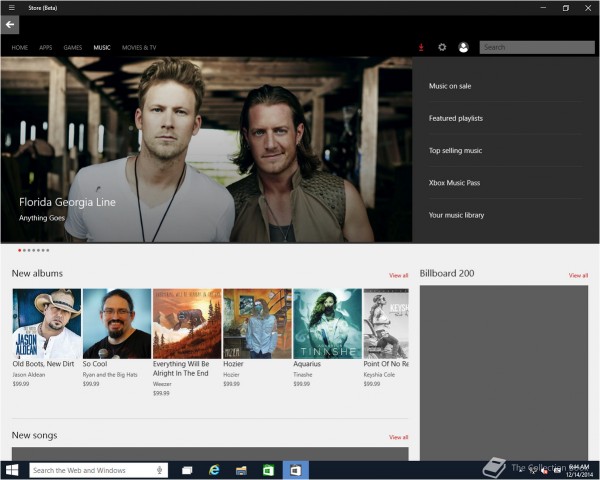Viewport: 600px width, 480px height.
Task: Open the hamburger menu in the title bar
Action: pos(12,8)
